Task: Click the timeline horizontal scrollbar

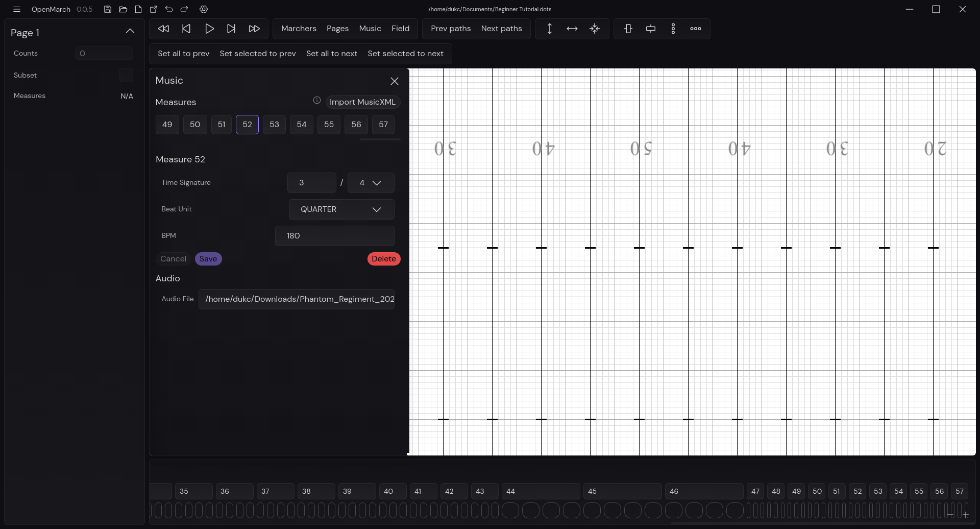Action: [817, 523]
